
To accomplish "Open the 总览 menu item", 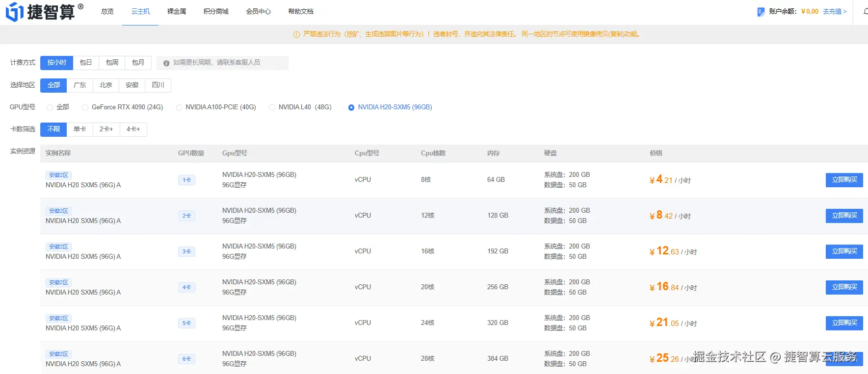I will (107, 11).
